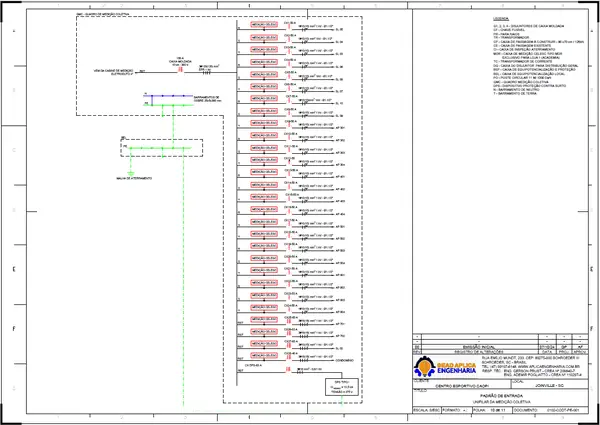The image size is (600, 425).
Task: Click the 'CAIXA MOLDADA' breaker label
Action: point(180,61)
